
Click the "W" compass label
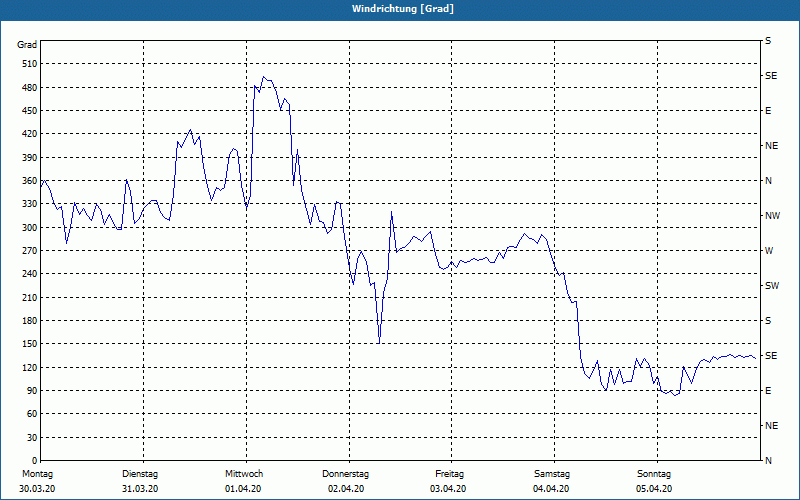tap(769, 251)
